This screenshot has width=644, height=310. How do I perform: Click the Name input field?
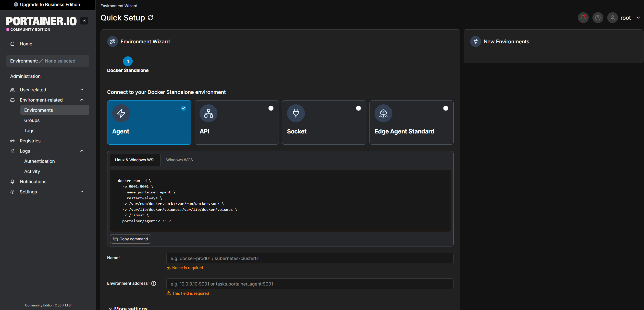click(310, 258)
